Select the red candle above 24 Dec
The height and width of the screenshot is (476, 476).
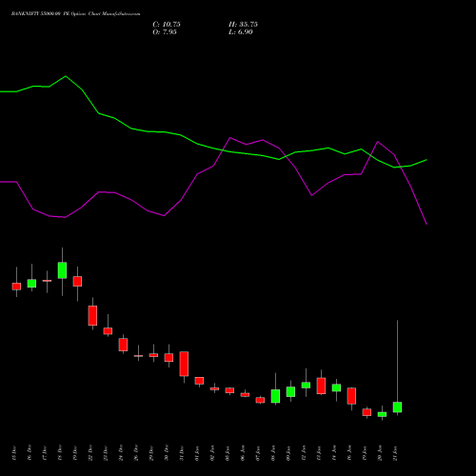tap(123, 345)
